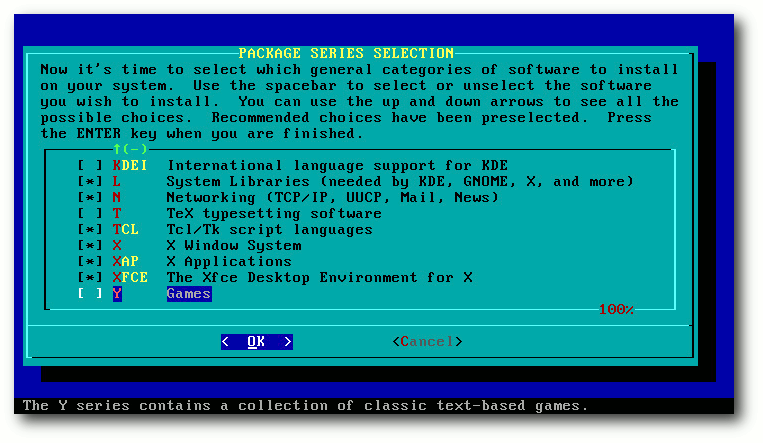This screenshot has width=763, height=443.
Task: Select the TCL series tag
Action: pos(126,230)
